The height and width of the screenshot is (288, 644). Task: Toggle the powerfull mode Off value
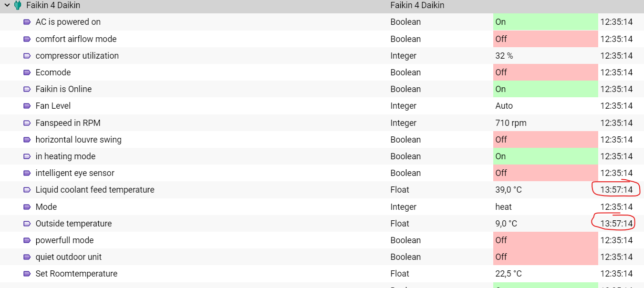[x=545, y=240]
